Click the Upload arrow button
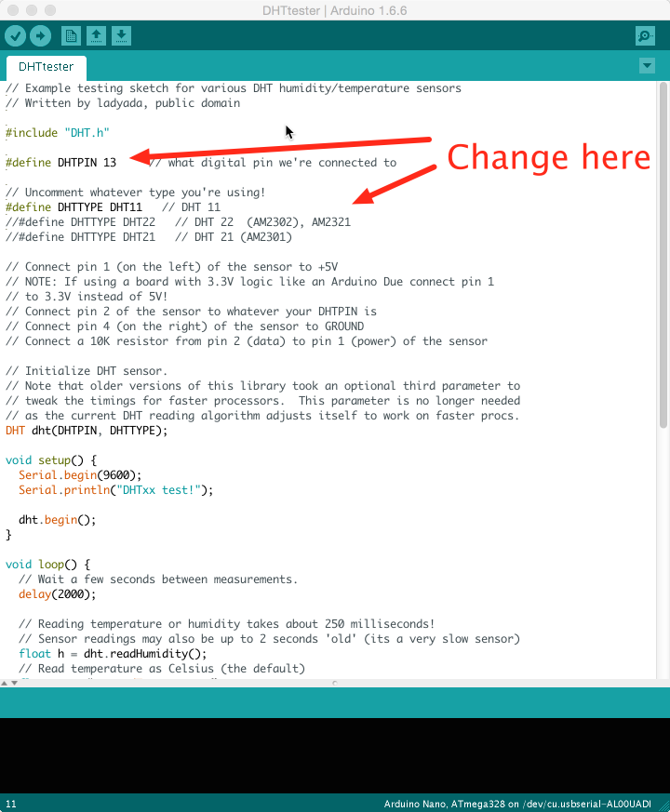 pos(40,35)
